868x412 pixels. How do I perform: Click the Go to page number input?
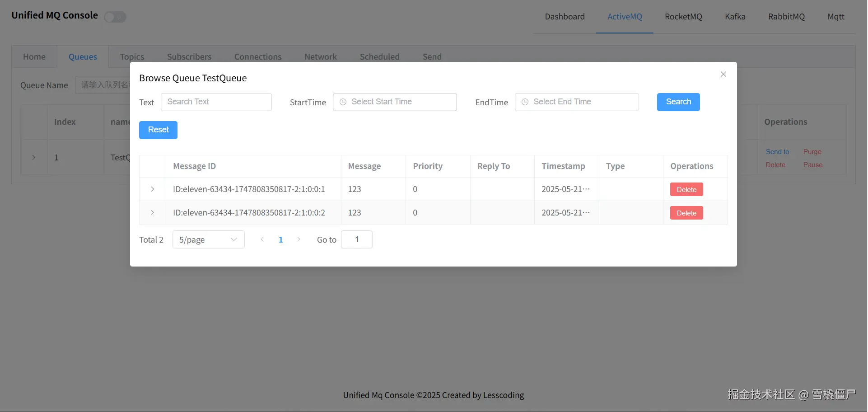(357, 239)
